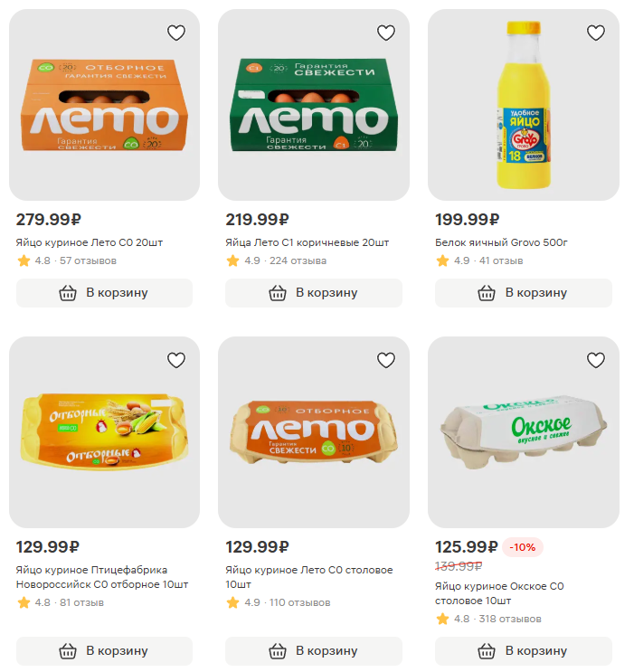Click the star rating of Окское eggs
This screenshot has height=672, width=634.
[442, 620]
